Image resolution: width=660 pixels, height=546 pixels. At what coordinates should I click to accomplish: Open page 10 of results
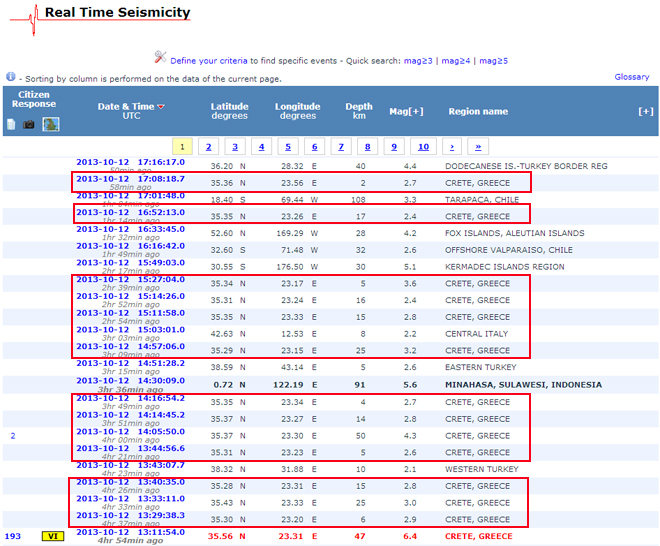tap(423, 147)
